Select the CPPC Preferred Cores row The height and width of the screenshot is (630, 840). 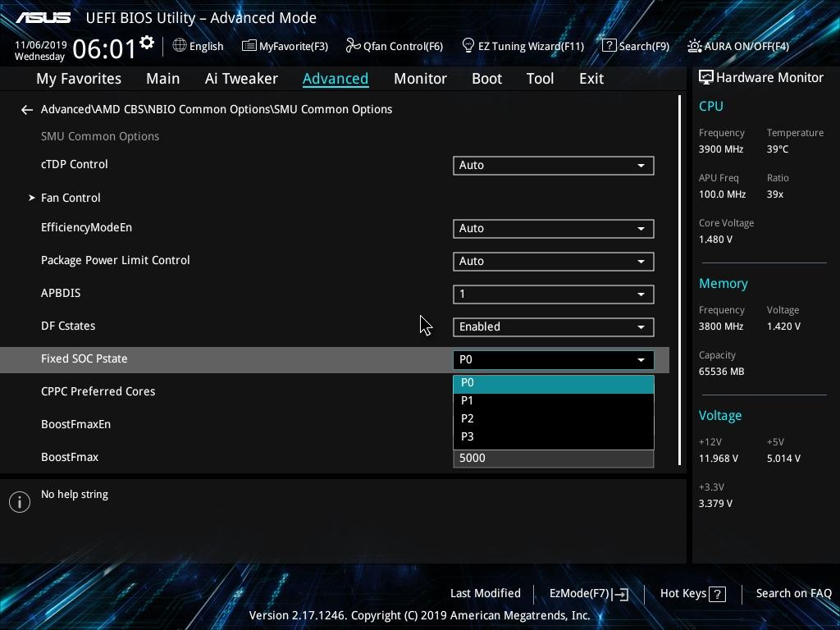pyautogui.click(x=98, y=391)
